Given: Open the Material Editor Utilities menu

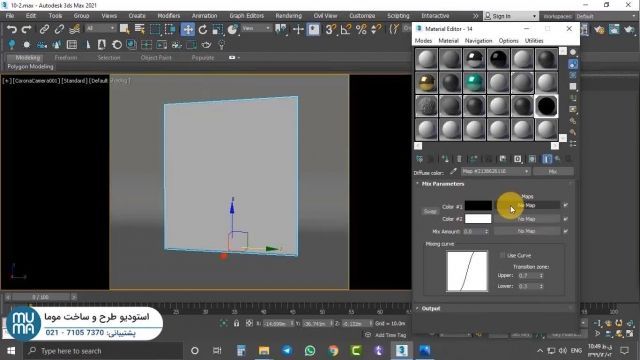Looking at the screenshot, I should (534, 41).
